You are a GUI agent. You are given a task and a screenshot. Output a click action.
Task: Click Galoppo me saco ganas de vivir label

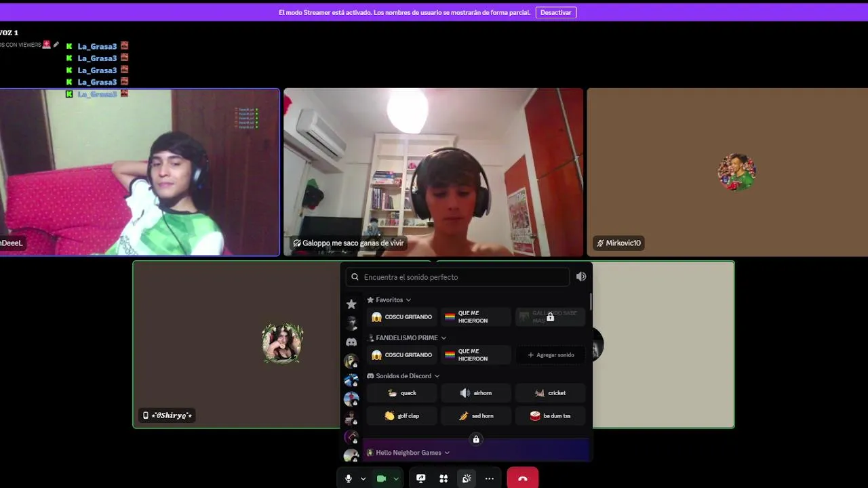point(349,243)
